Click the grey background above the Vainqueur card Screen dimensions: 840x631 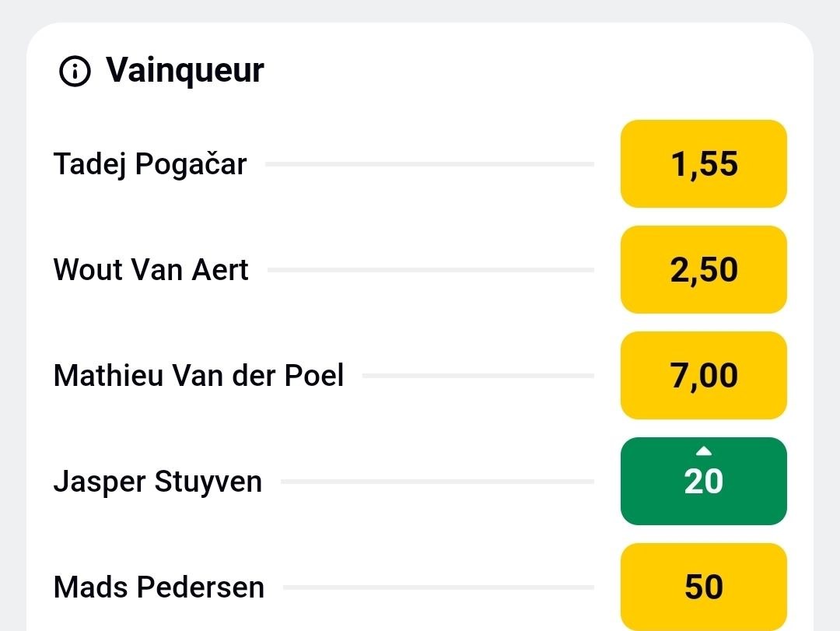[420, 9]
